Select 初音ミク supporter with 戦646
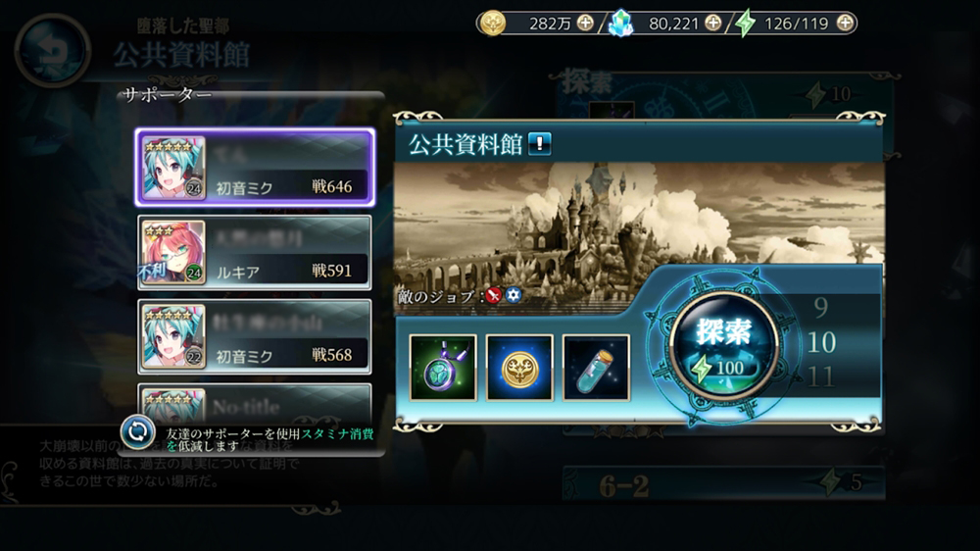980x551 pixels. (x=255, y=168)
